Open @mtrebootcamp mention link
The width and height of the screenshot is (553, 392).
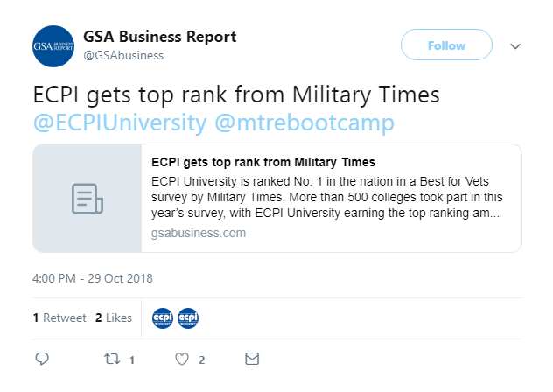(x=304, y=122)
